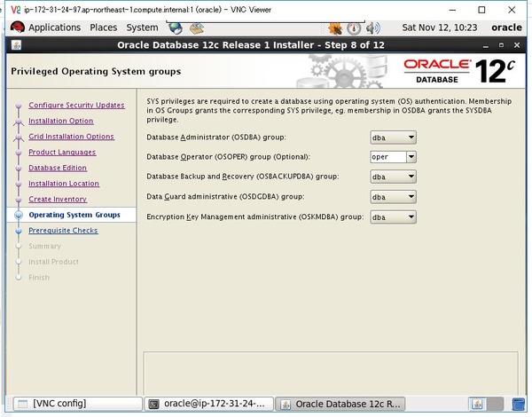Open the Places menu
The image size is (532, 417).
point(104,28)
